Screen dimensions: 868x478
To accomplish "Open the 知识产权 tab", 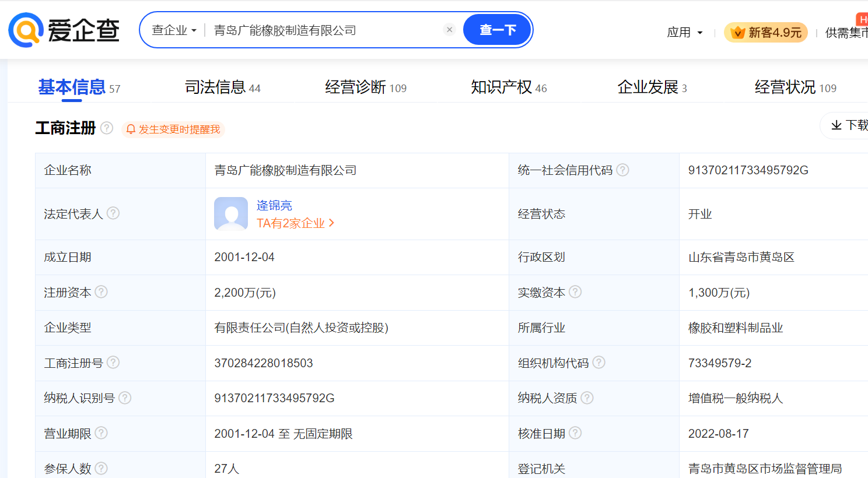I will [509, 87].
